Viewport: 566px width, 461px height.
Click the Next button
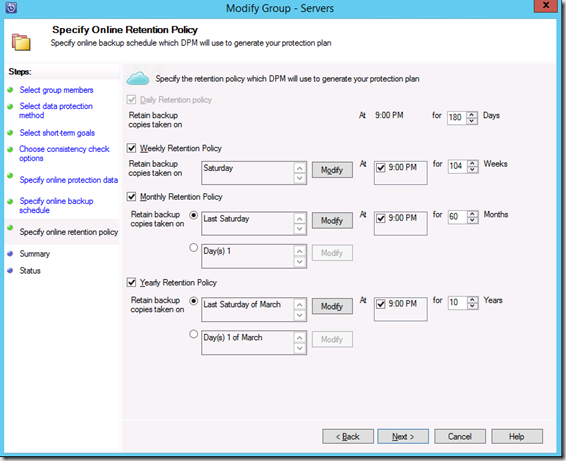403,436
